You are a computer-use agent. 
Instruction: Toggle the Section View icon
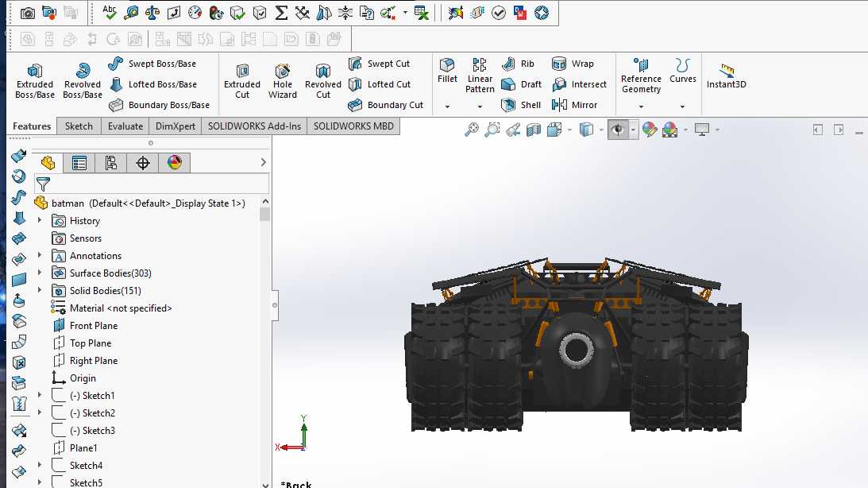point(534,130)
